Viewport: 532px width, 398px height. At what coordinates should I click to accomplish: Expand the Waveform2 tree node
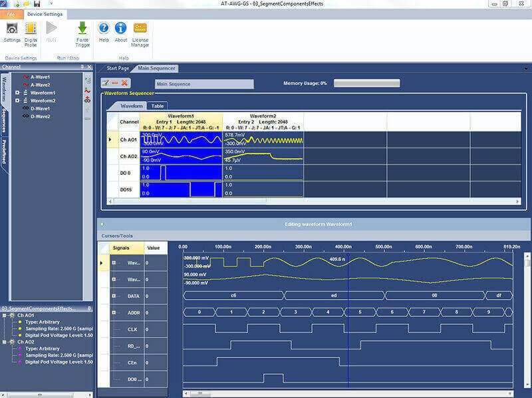point(17,100)
